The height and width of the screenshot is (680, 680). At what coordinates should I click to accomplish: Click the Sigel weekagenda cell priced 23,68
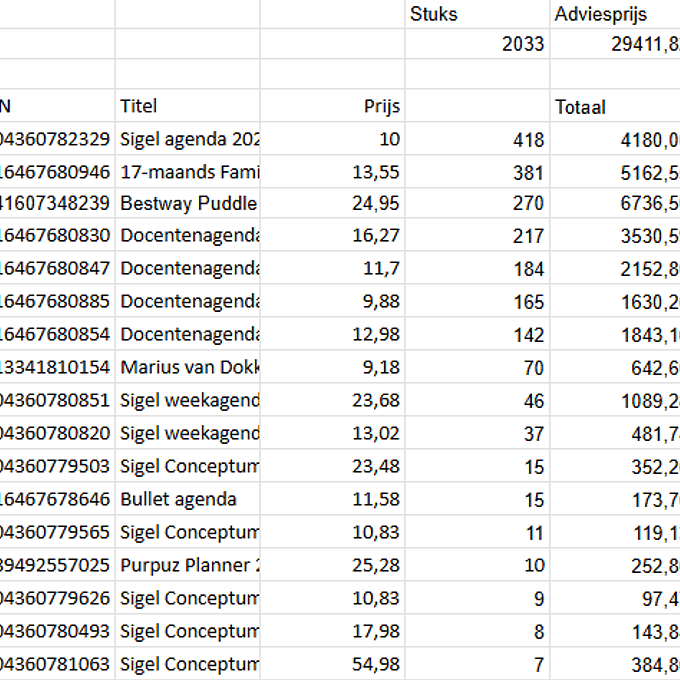[187, 400]
